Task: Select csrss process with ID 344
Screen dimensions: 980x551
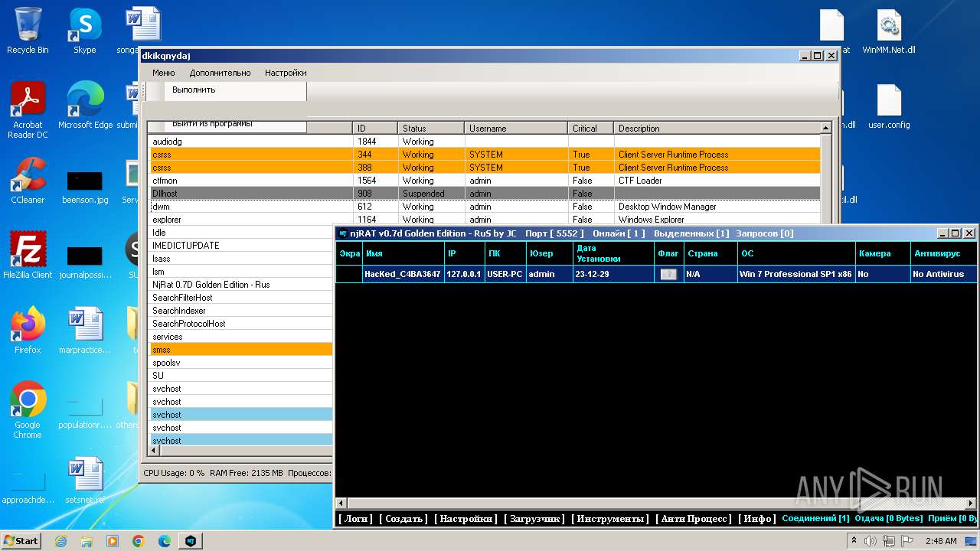Action: 484,155
